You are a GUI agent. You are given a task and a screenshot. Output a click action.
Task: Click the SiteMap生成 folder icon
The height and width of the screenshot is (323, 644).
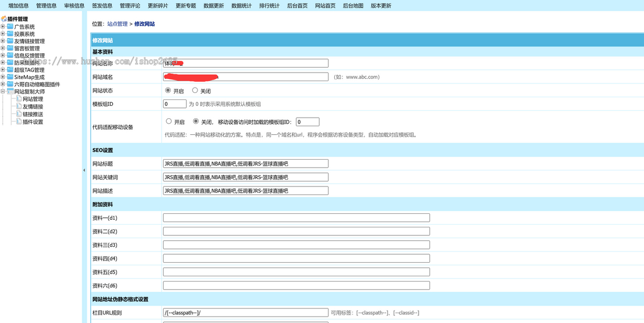(x=10, y=77)
